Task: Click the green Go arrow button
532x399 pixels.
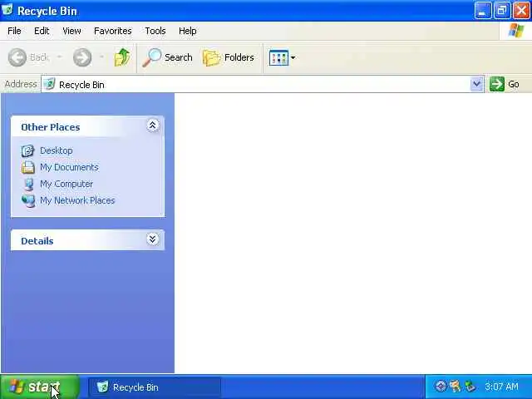Action: [497, 84]
